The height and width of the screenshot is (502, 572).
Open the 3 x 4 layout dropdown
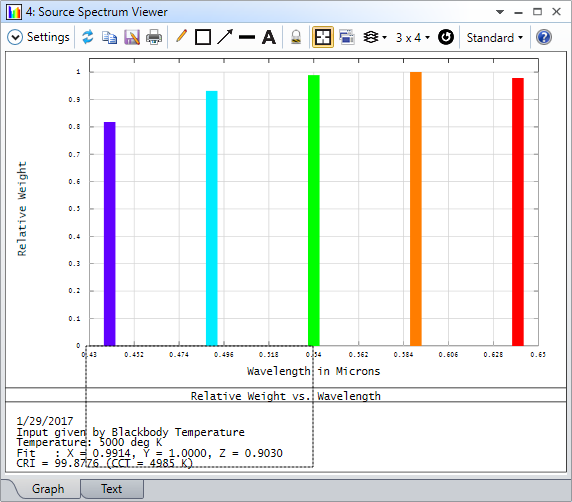pyautogui.click(x=413, y=37)
